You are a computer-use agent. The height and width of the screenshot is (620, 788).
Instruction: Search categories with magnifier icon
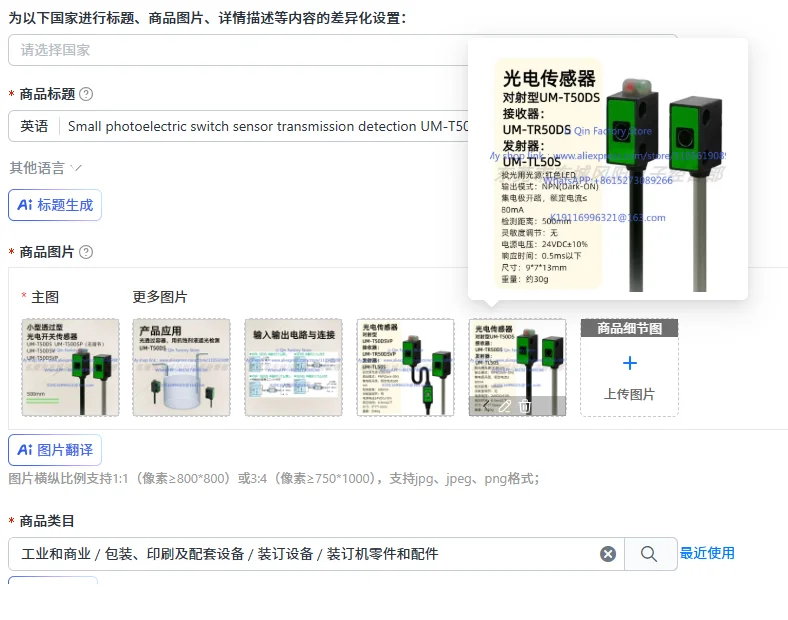pos(649,554)
